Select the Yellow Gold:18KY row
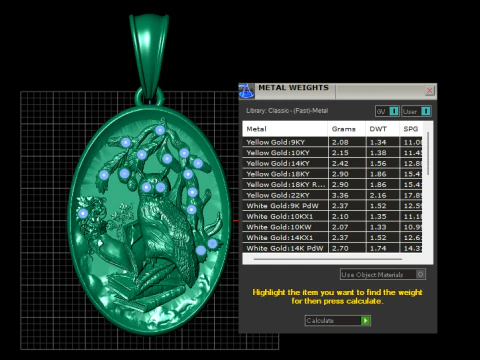This screenshot has height=360, width=480. point(332,174)
